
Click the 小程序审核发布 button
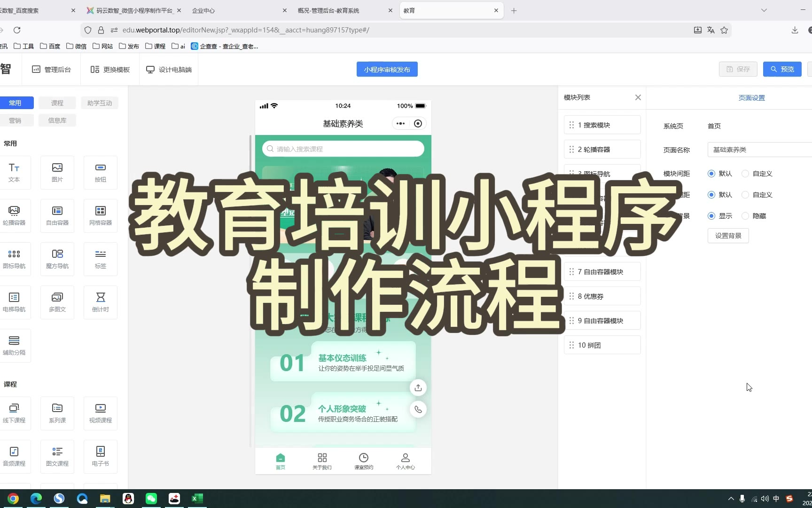[x=387, y=69]
